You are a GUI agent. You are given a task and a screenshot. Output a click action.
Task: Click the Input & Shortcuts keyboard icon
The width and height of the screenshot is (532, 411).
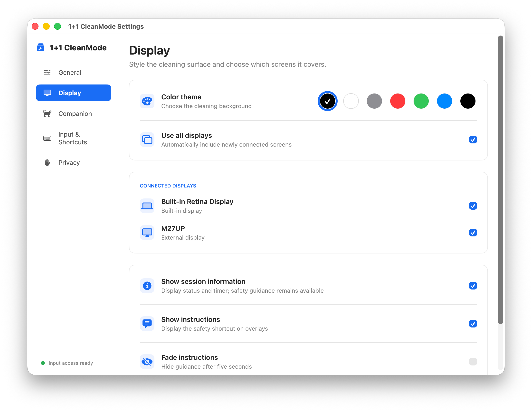pyautogui.click(x=47, y=138)
